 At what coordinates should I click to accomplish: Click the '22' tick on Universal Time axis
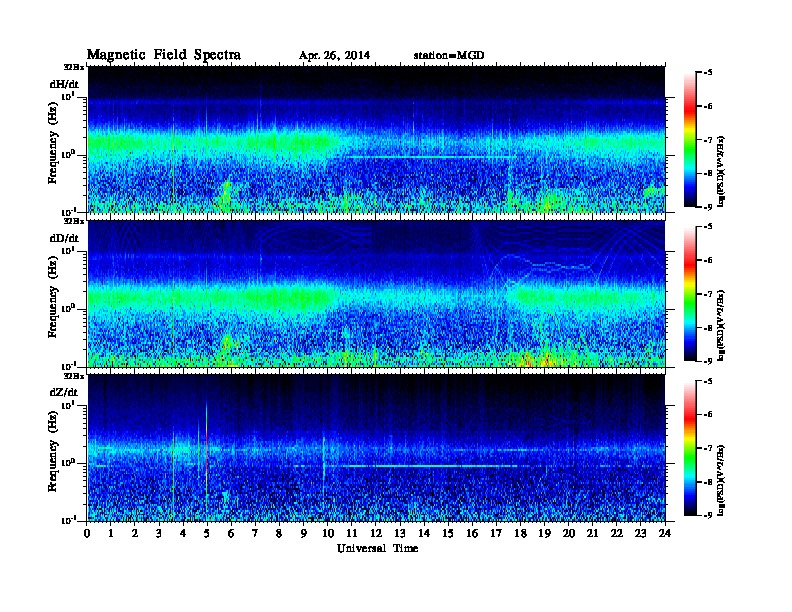click(617, 533)
